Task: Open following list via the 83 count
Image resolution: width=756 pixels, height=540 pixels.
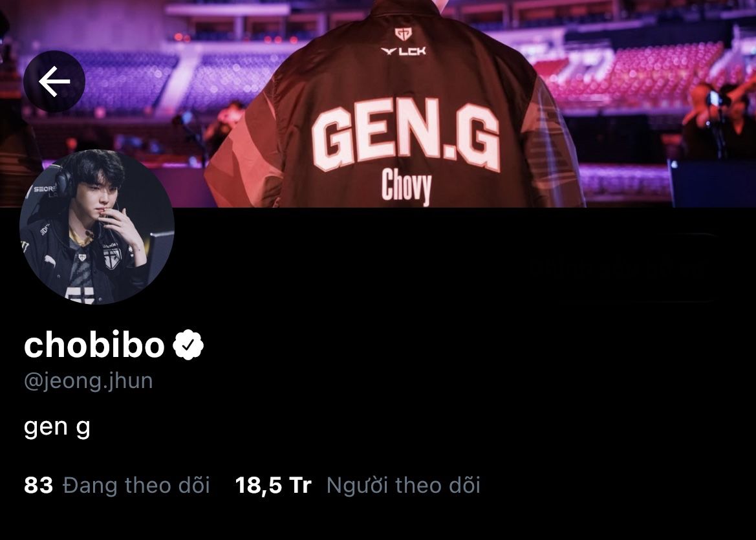Action: point(39,485)
